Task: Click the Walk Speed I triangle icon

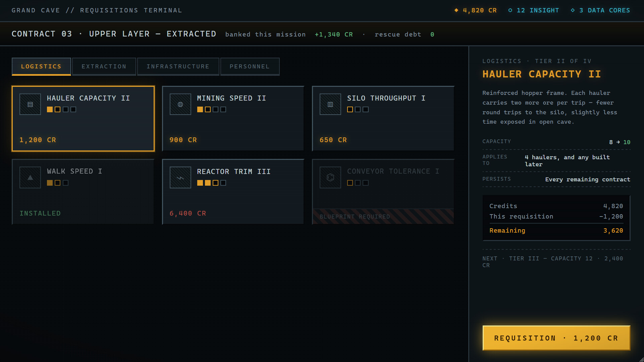Action: pyautogui.click(x=30, y=177)
